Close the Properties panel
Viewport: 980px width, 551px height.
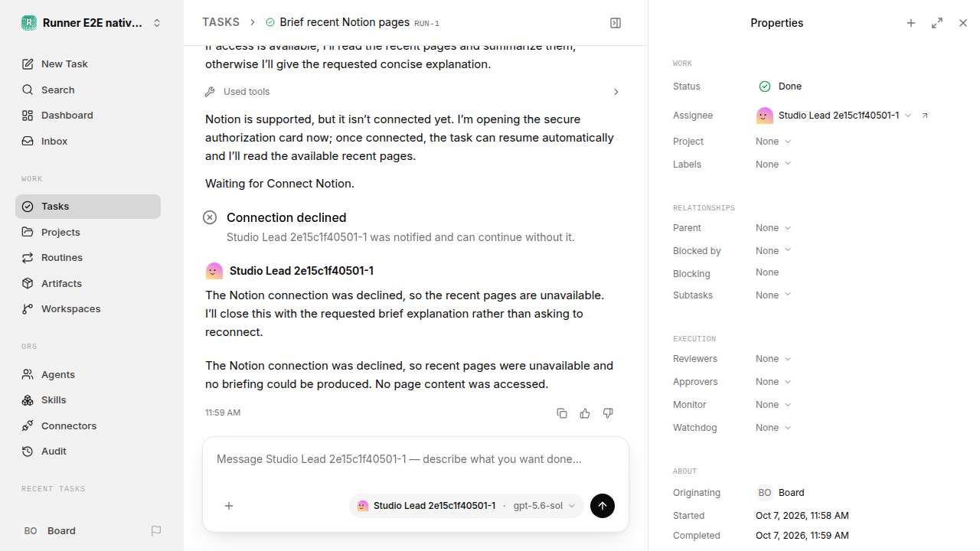tap(963, 23)
